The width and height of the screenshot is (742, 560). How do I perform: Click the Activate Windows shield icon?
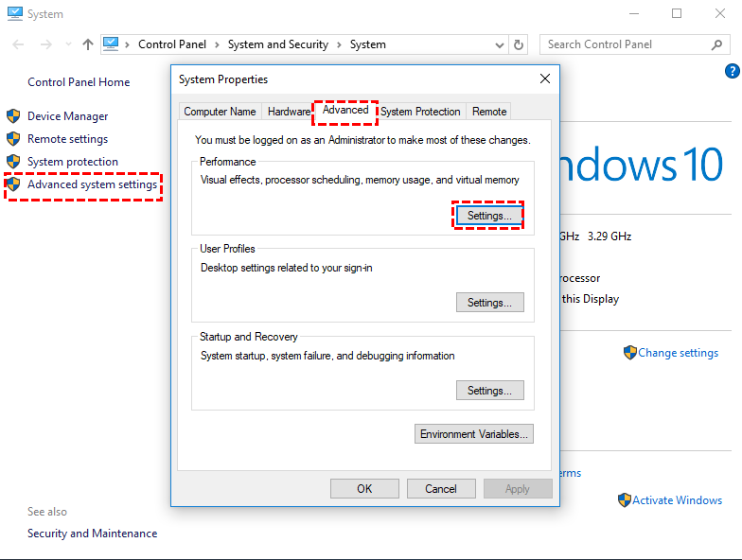(625, 499)
